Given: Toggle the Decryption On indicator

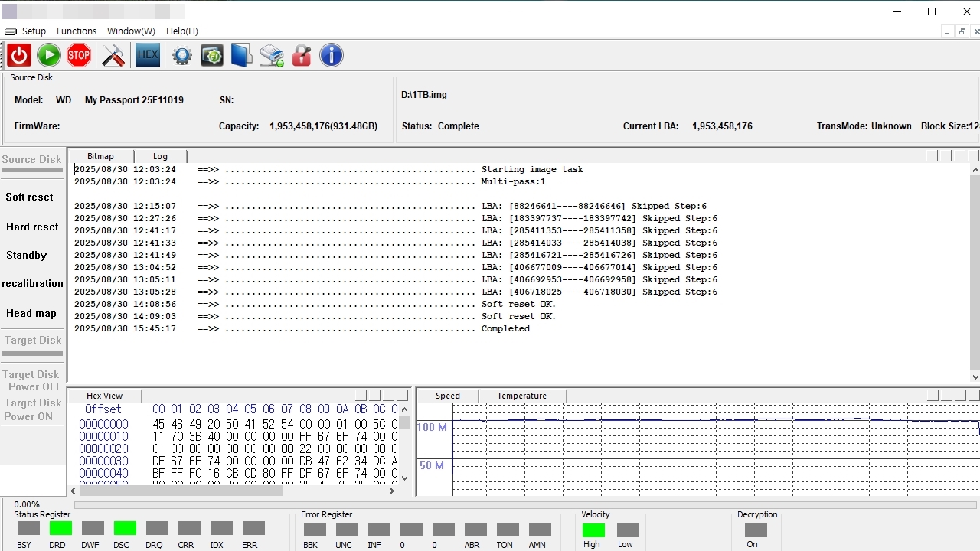Looking at the screenshot, I should point(755,530).
